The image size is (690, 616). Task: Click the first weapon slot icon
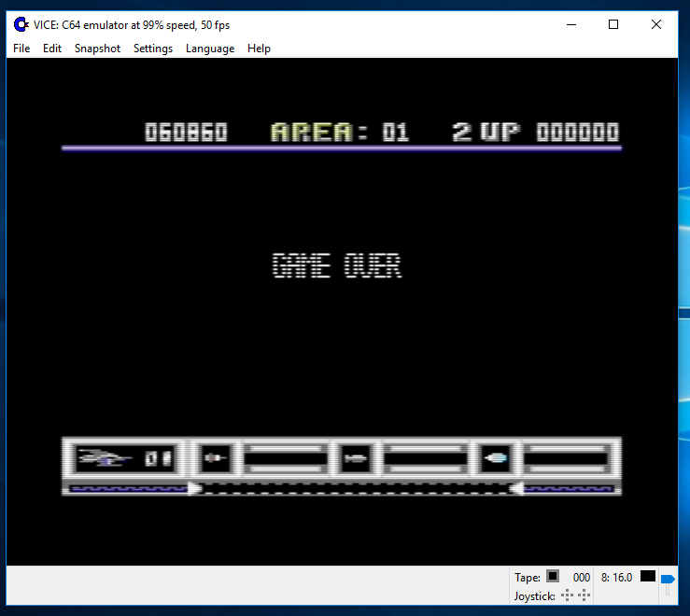pyautogui.click(x=215, y=458)
